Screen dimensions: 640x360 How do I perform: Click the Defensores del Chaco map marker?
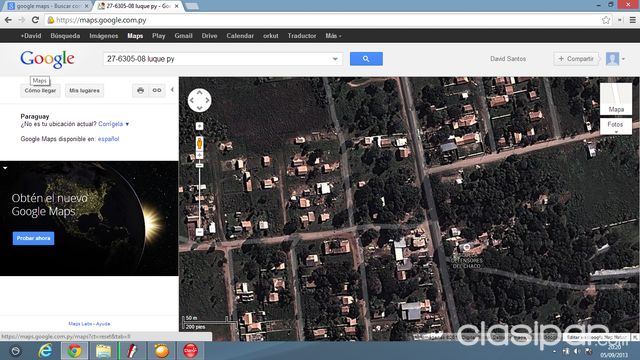(x=467, y=247)
